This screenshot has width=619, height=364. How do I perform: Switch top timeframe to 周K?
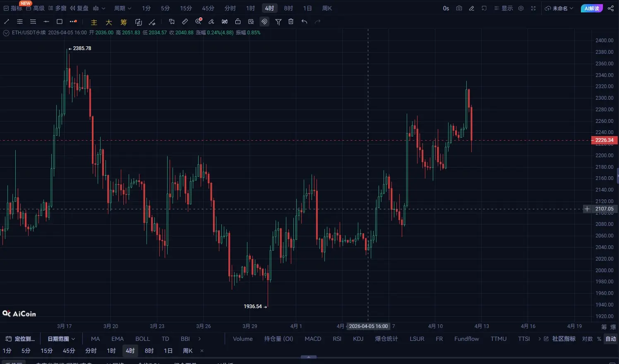click(x=327, y=8)
